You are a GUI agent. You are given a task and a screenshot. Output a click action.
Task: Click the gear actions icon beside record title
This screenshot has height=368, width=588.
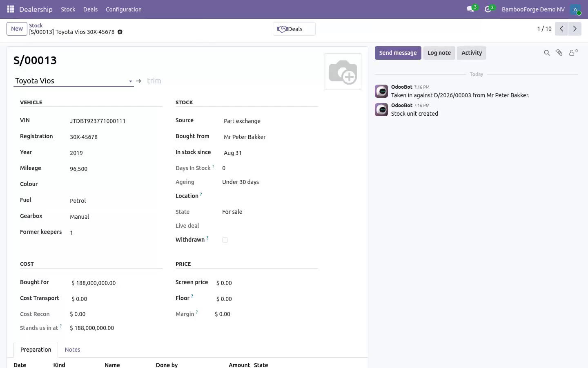click(120, 32)
